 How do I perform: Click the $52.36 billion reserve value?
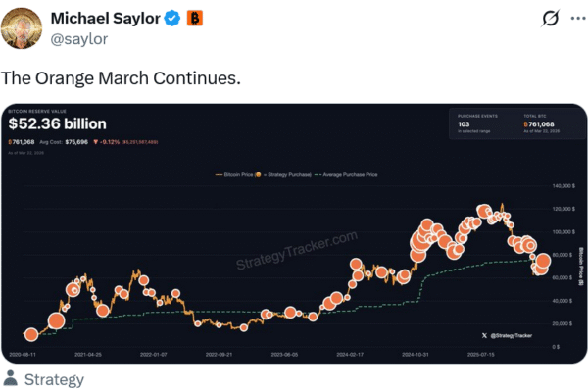coord(57,124)
